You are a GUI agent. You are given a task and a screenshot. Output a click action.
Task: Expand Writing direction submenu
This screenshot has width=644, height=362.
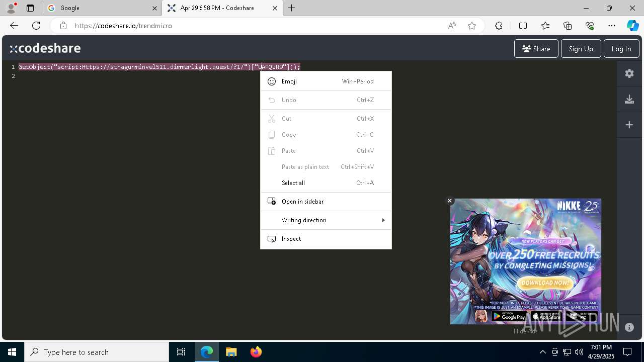point(326,220)
